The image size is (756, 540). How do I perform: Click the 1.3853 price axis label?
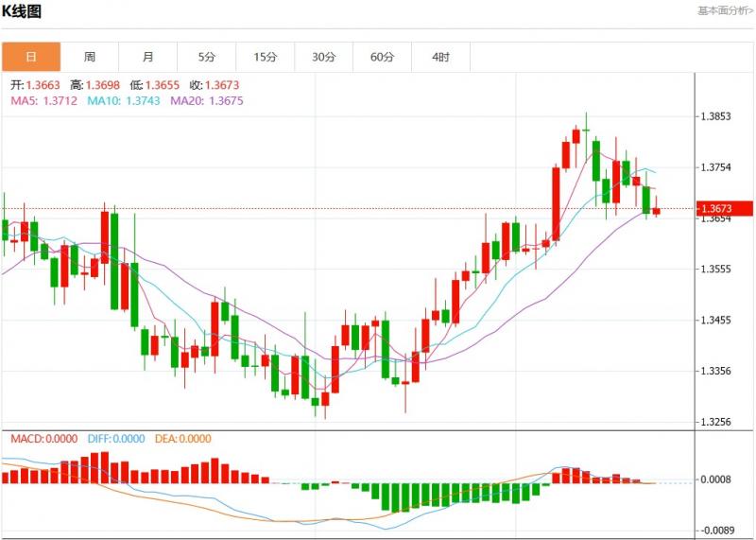point(715,116)
